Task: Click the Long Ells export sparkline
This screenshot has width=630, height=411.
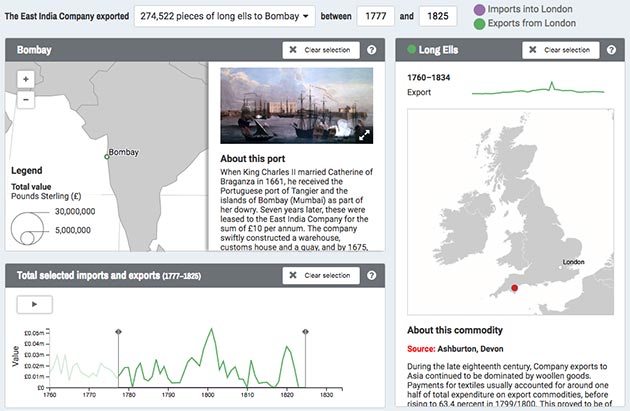Action: pos(538,91)
